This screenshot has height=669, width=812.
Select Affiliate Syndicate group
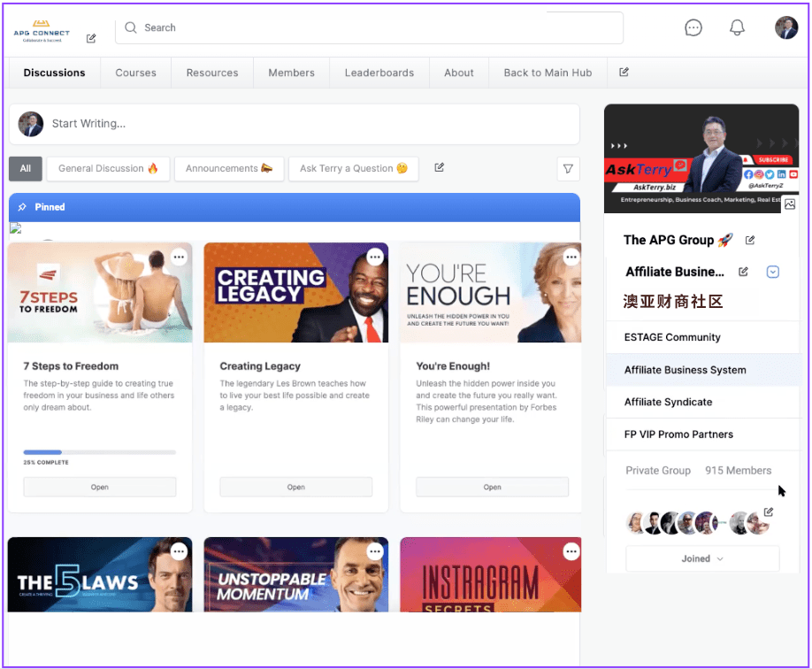point(702,402)
